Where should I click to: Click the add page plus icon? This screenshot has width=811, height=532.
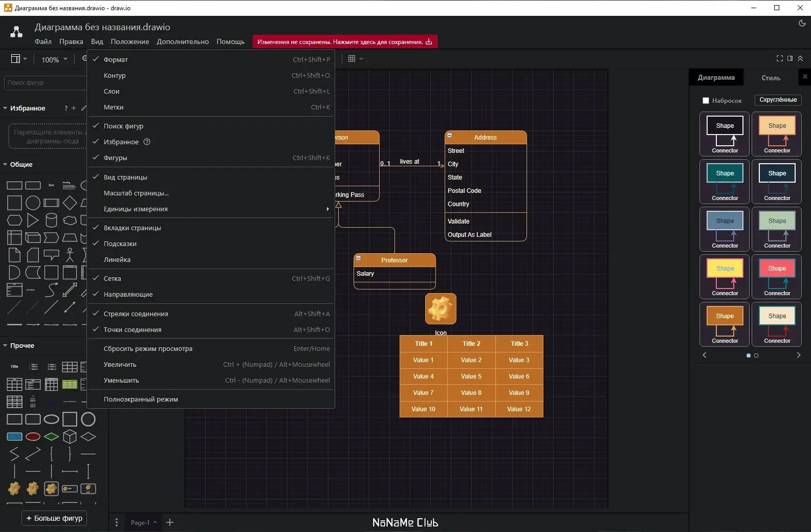(170, 522)
